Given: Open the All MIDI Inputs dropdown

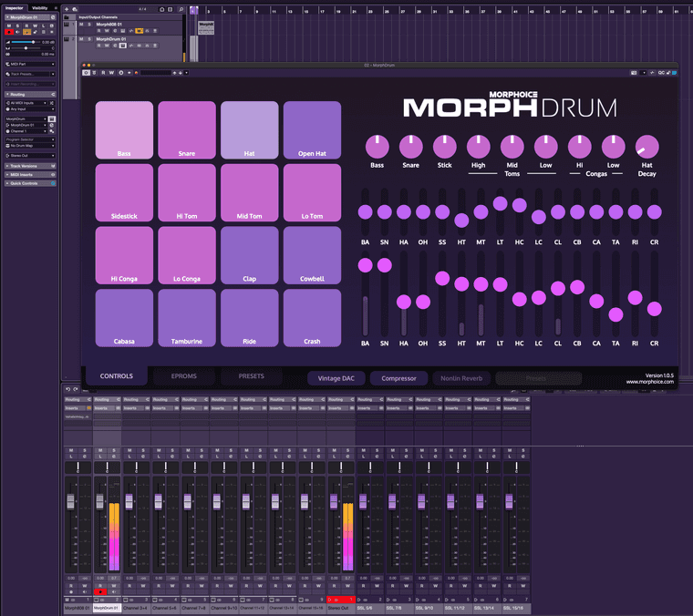Looking at the screenshot, I should coord(26,103).
